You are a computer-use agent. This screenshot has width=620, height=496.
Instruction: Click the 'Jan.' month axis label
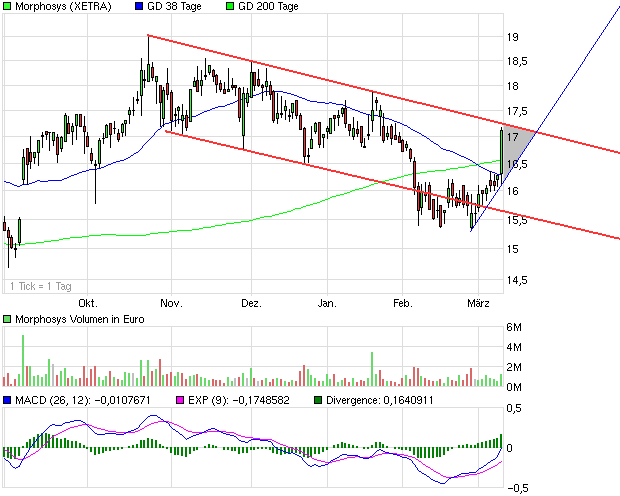coord(327,303)
